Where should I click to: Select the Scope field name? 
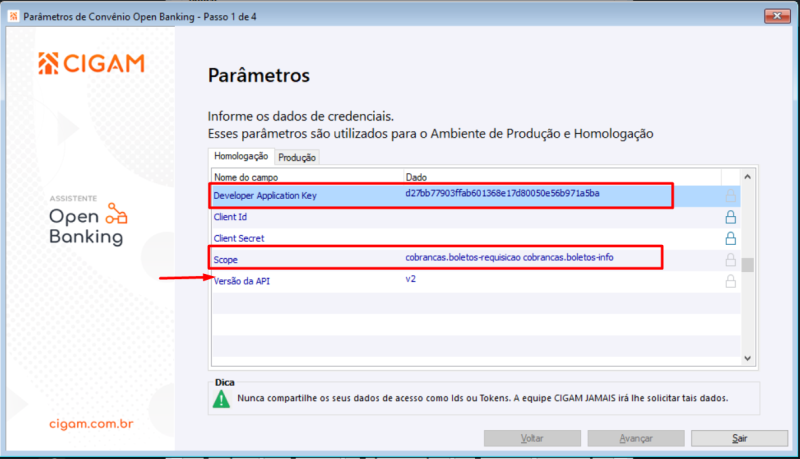[226, 260]
